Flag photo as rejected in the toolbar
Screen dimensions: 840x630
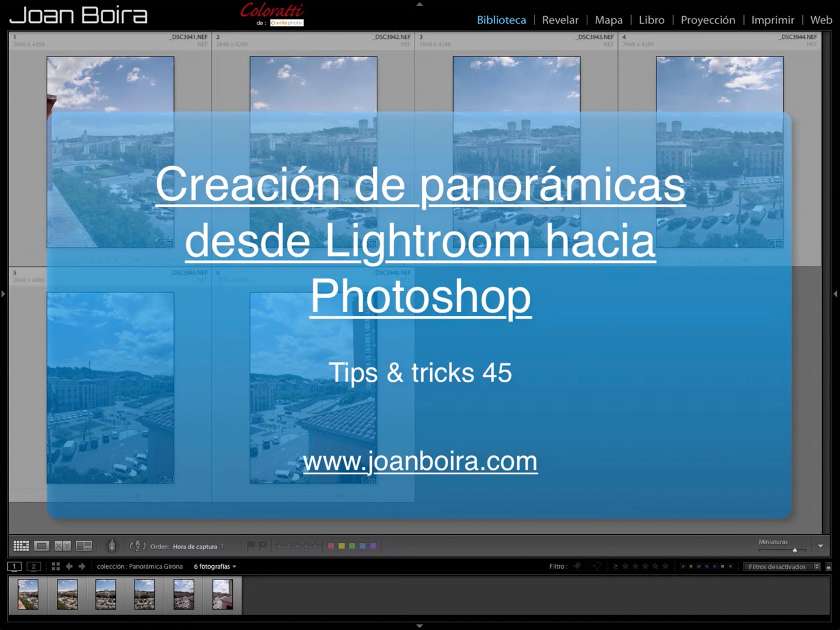[263, 545]
